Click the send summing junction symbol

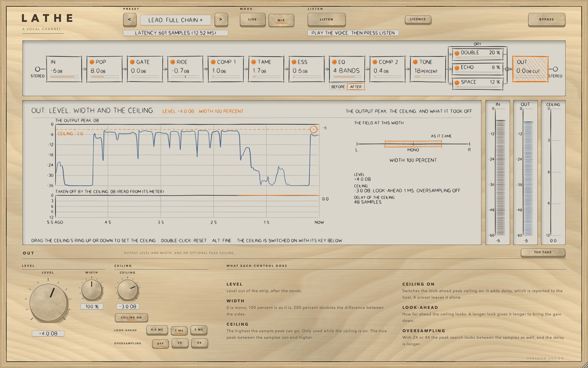(x=507, y=69)
